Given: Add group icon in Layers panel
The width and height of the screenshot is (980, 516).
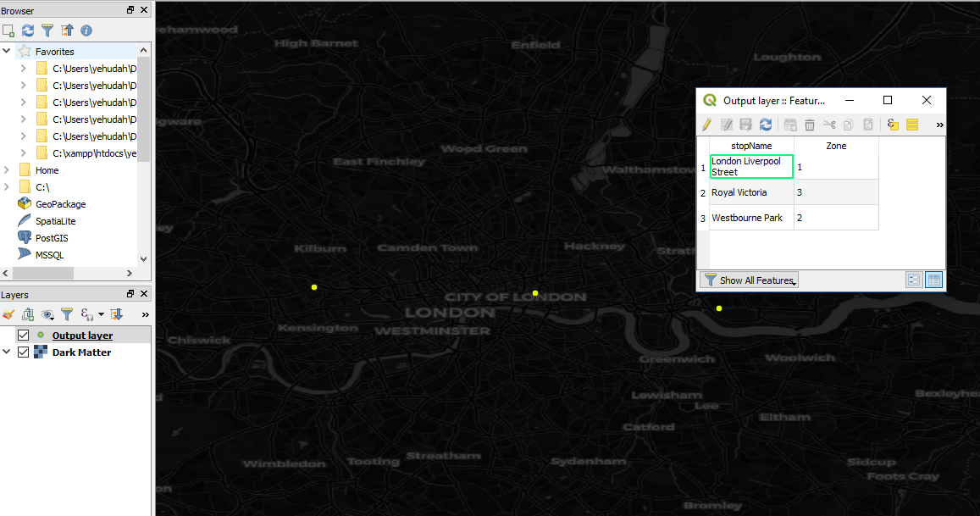Looking at the screenshot, I should [x=28, y=314].
